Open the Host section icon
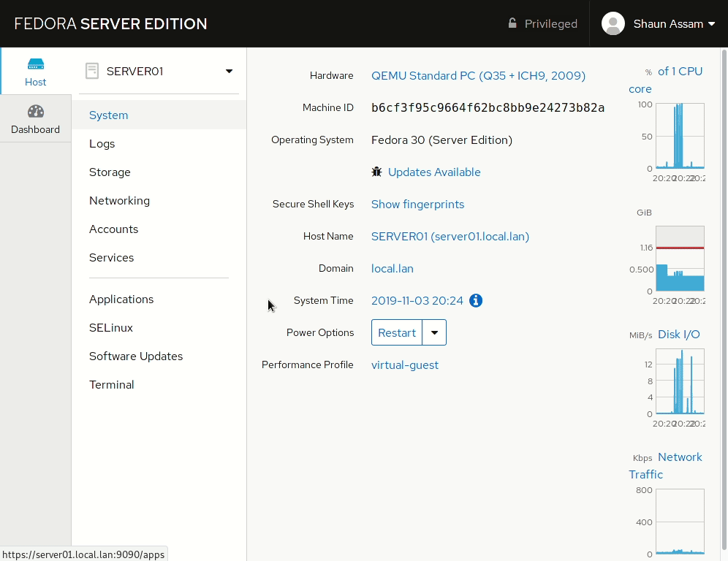Image resolution: width=728 pixels, height=561 pixels. coord(36,64)
